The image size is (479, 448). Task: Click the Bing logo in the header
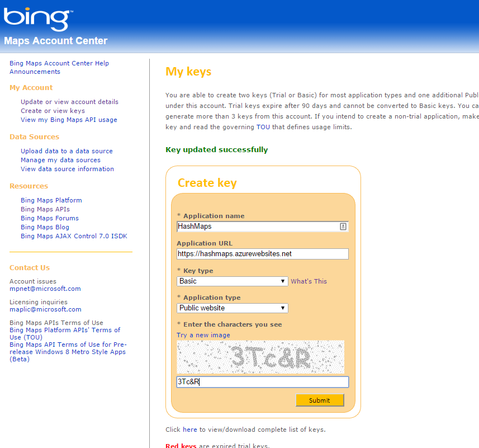click(x=38, y=19)
